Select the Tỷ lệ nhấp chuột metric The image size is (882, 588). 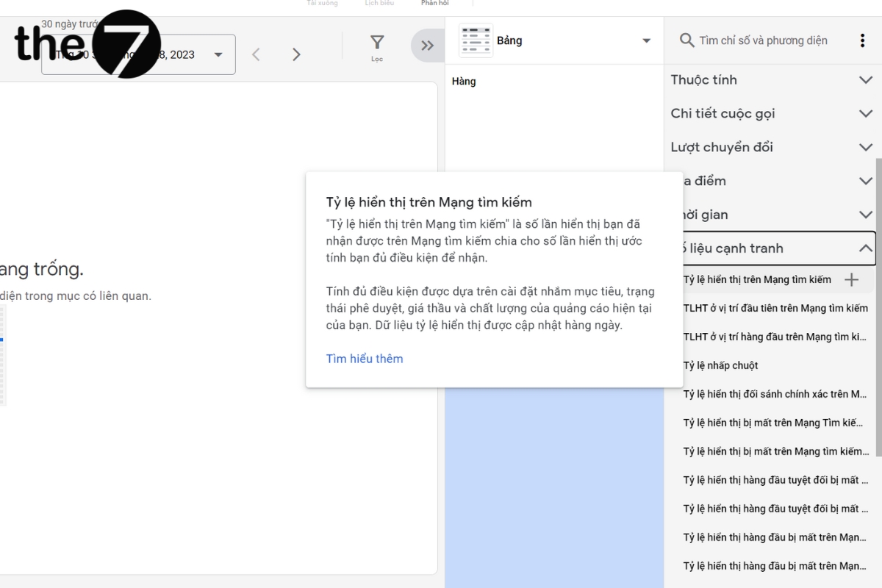click(720, 365)
